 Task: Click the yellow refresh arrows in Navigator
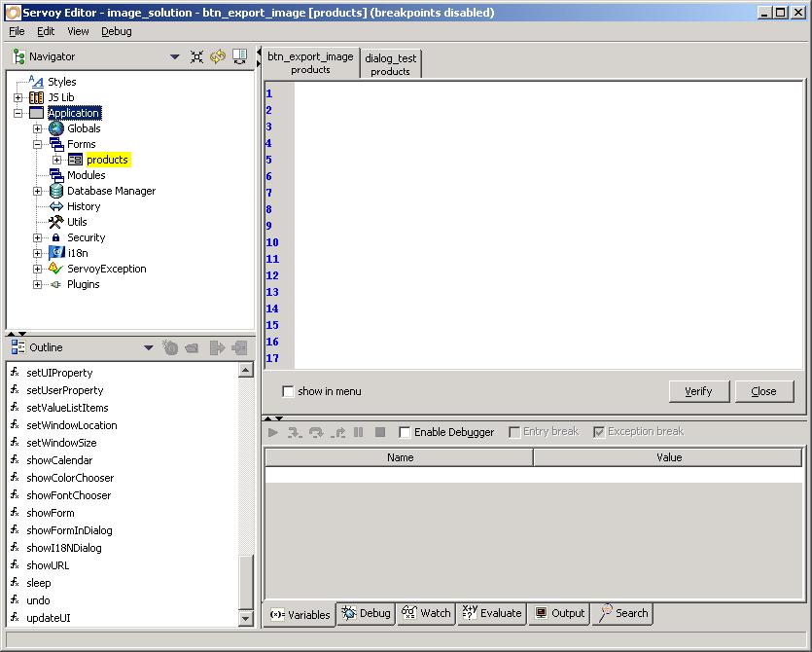tap(218, 56)
